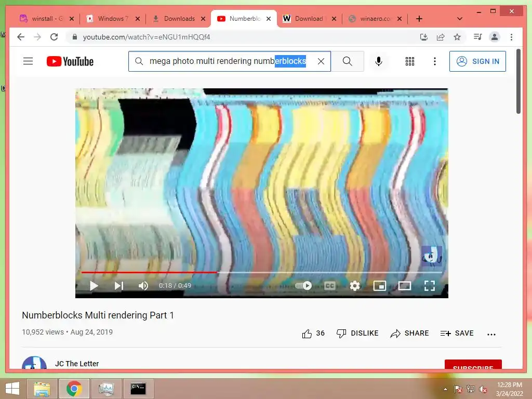The width and height of the screenshot is (532, 399).
Task: Submit search with the magnifier button
Action: click(x=348, y=61)
